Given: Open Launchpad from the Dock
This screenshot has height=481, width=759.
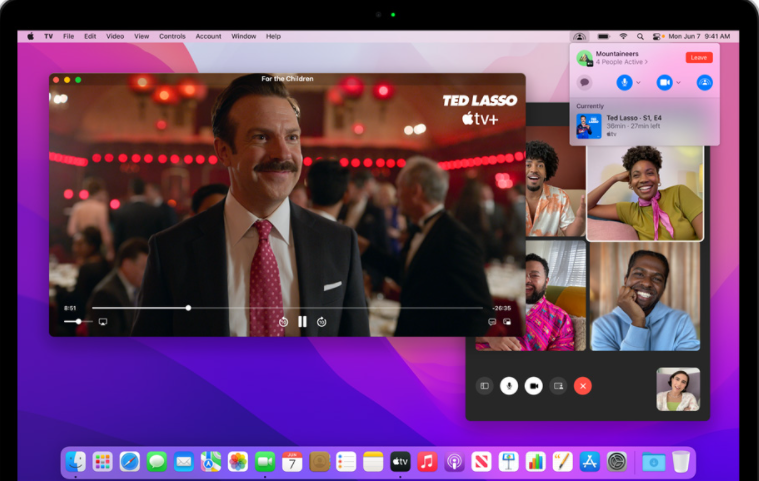Looking at the screenshot, I should (103, 462).
